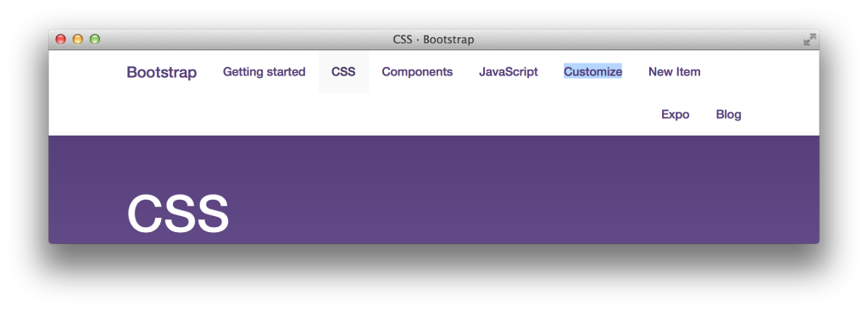The width and height of the screenshot is (868, 311).
Task: Click the large white CSS heading
Action: [x=178, y=213]
